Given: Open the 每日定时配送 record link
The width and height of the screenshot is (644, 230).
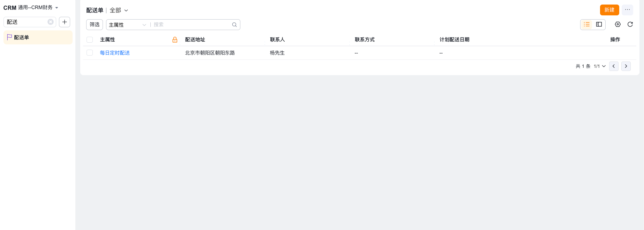Looking at the screenshot, I should (x=115, y=53).
